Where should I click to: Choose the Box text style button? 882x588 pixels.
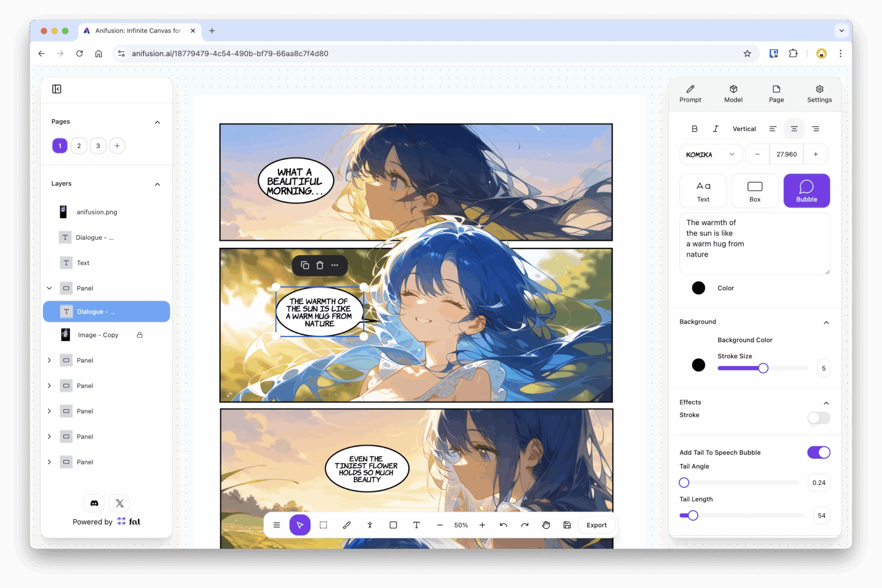pos(755,191)
